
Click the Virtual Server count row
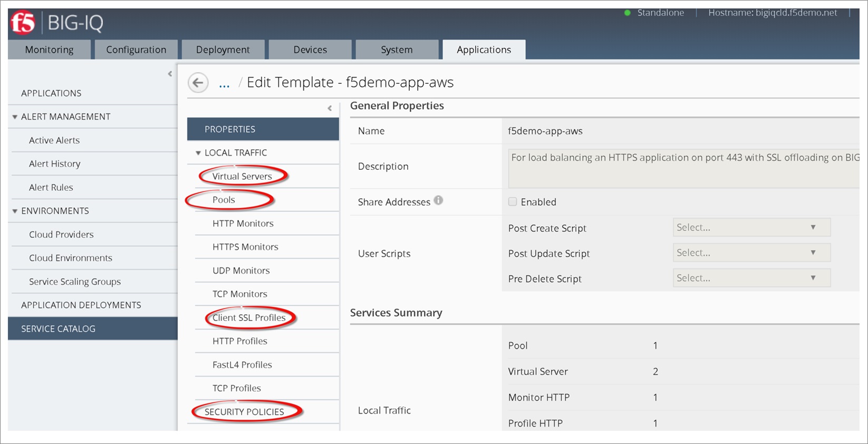point(680,371)
